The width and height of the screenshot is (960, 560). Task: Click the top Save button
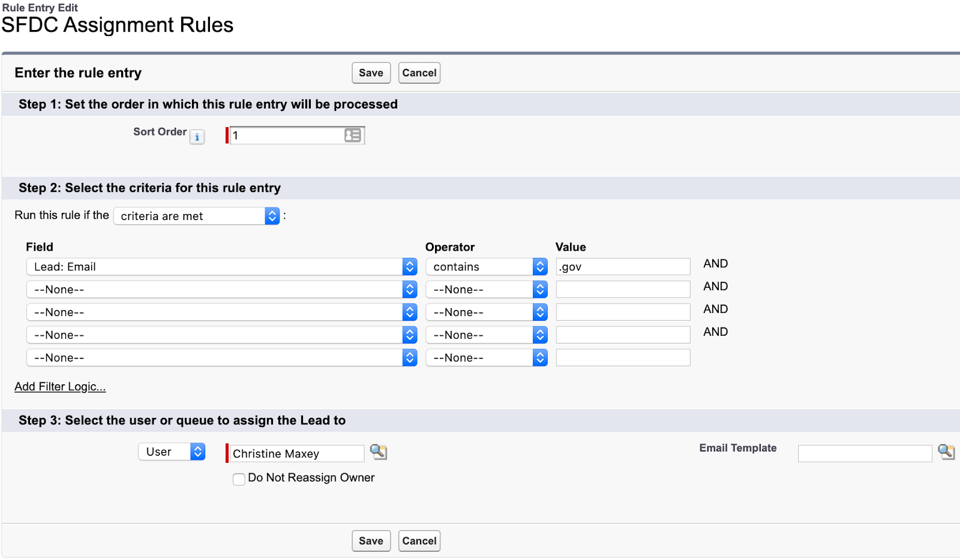coord(371,73)
